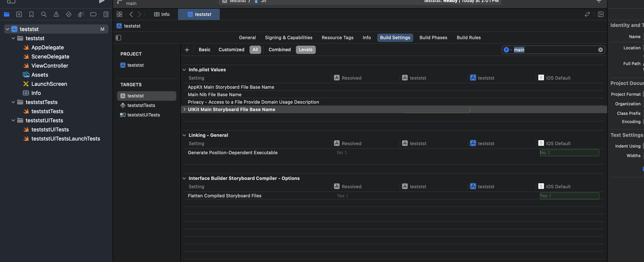
Task: Select Privacy - Access to File Provide Domain row
Action: (x=394, y=102)
